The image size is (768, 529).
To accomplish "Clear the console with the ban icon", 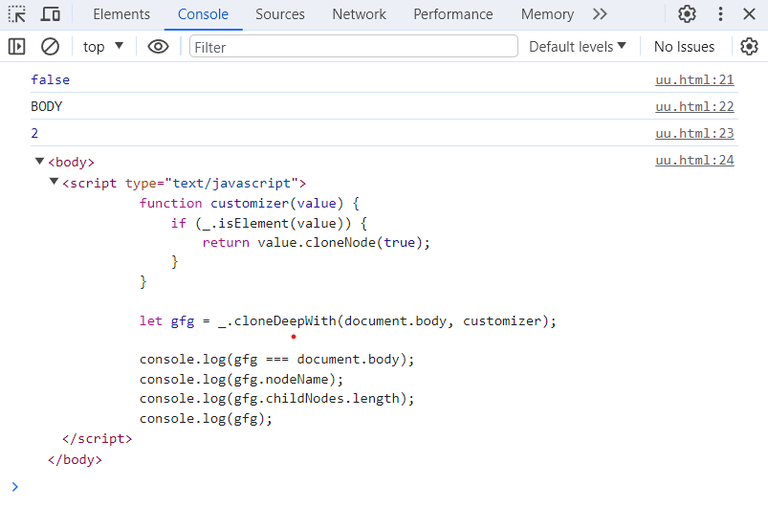I will click(50, 47).
